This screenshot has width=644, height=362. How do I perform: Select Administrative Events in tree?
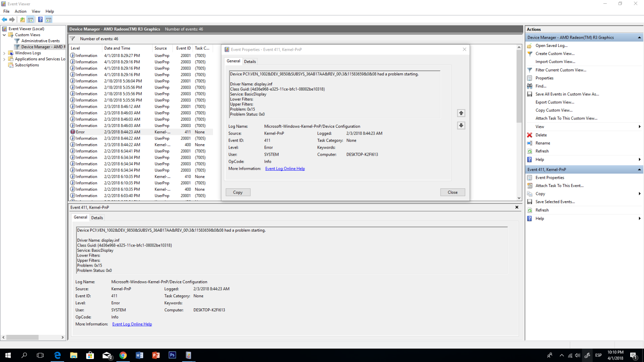pyautogui.click(x=40, y=41)
